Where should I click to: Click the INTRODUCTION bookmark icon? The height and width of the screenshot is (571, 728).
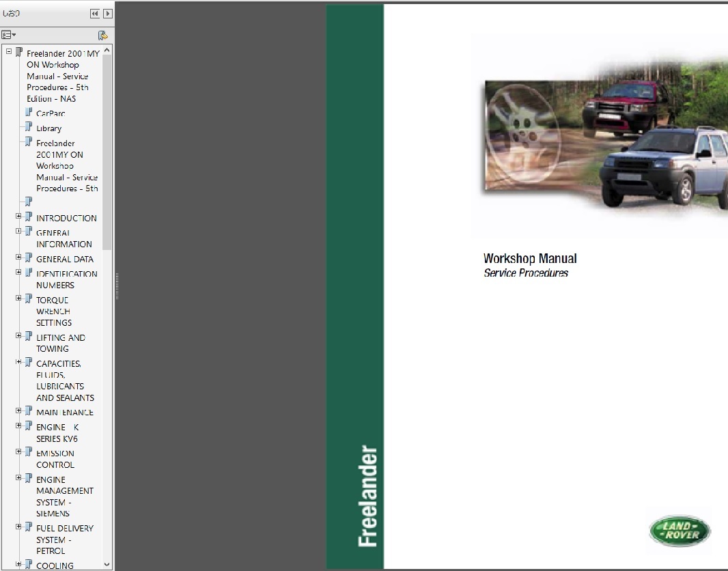29,217
